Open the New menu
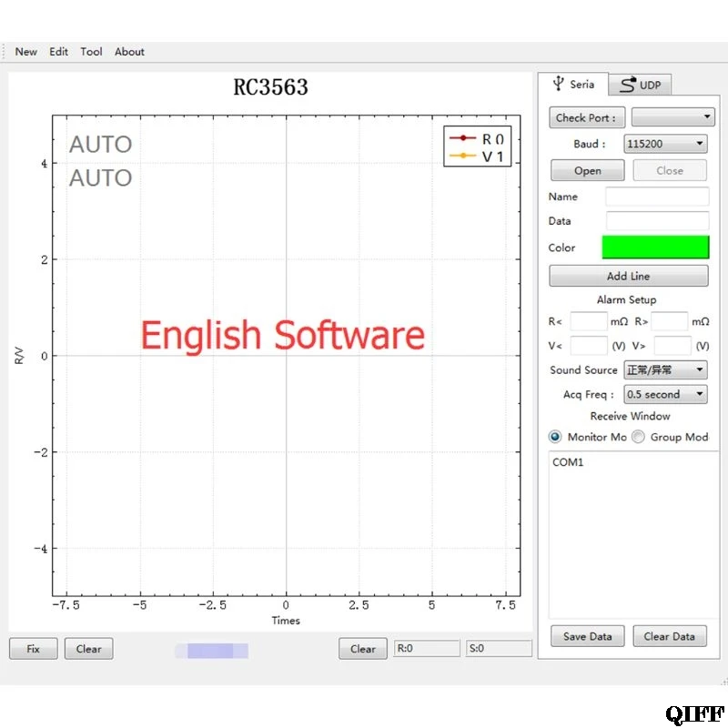This screenshot has height=728, width=728. 26,52
